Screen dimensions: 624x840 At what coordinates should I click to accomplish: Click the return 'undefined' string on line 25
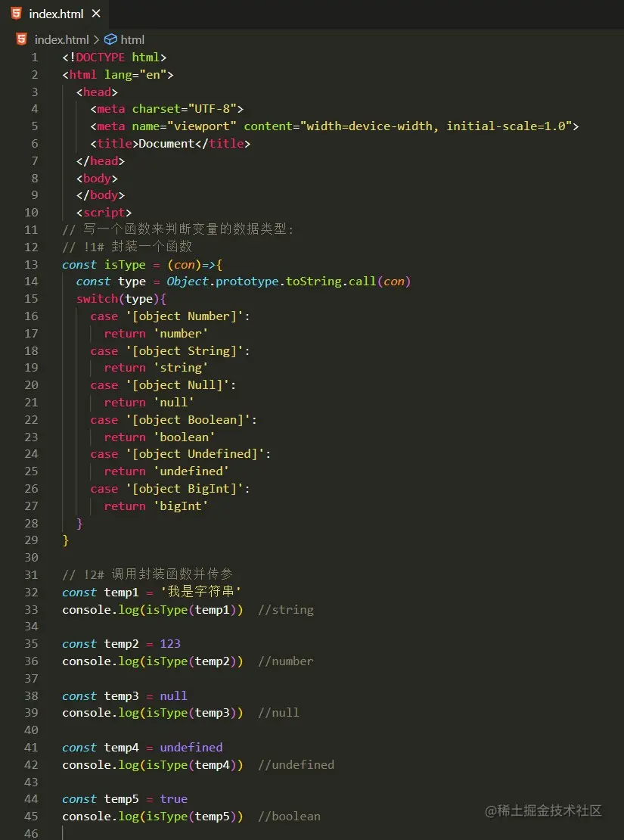(191, 471)
